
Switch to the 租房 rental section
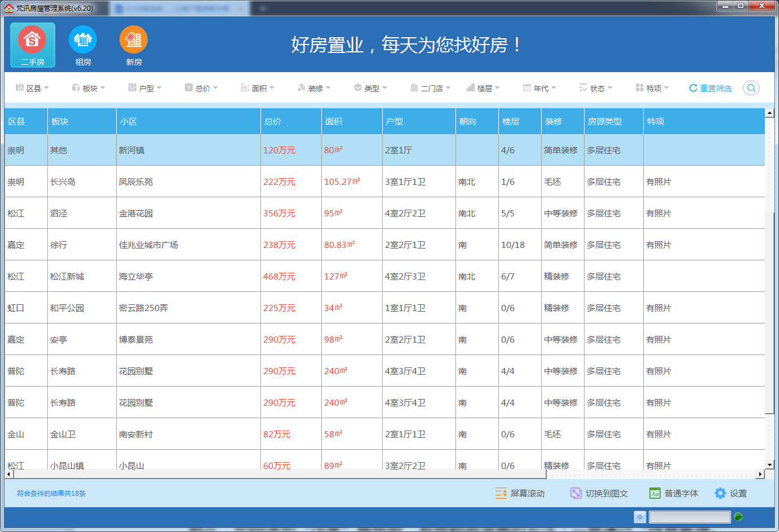[x=83, y=45]
